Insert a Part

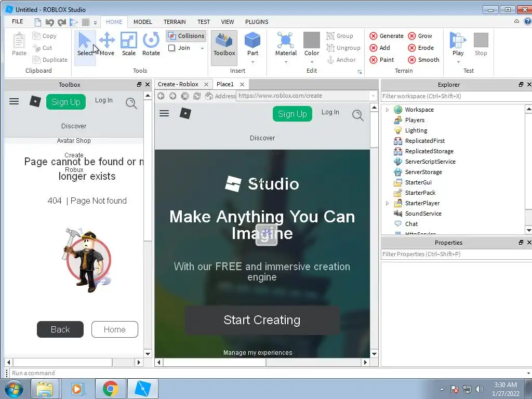click(252, 44)
